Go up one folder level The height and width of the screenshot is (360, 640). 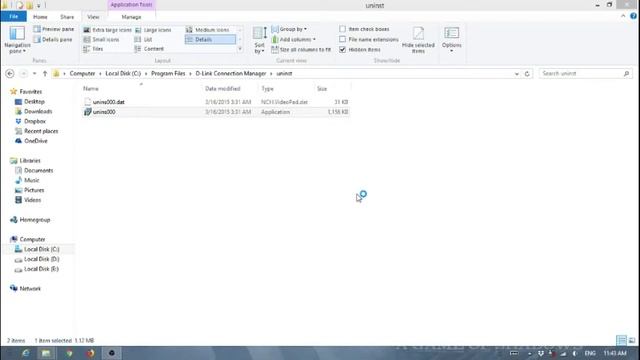coord(45,73)
